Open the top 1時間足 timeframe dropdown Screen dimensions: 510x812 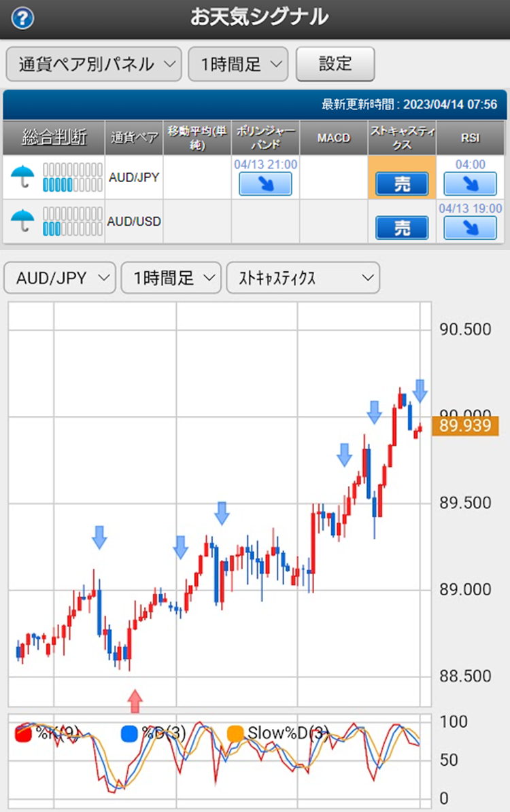click(238, 65)
